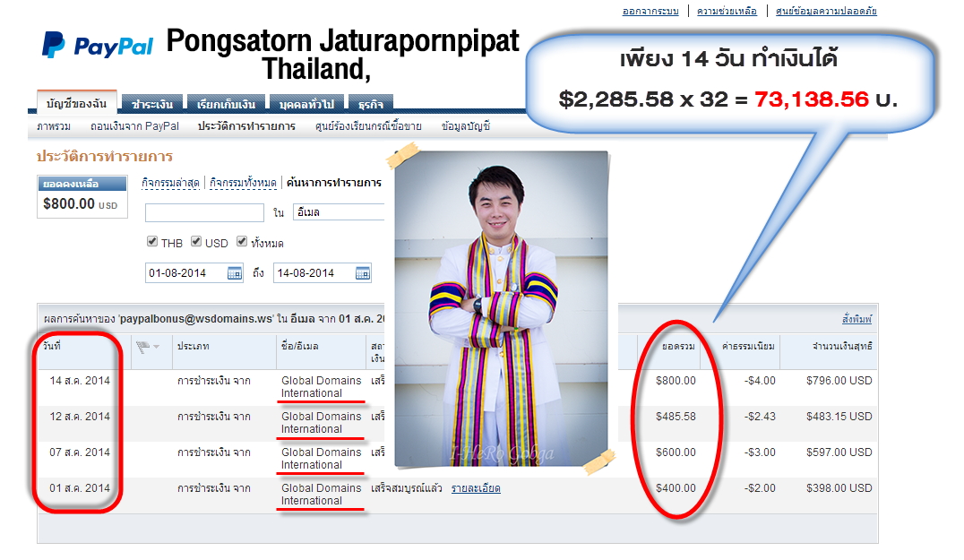
Task: Click กิจกรรมล่าสุด link
Action: (170, 183)
